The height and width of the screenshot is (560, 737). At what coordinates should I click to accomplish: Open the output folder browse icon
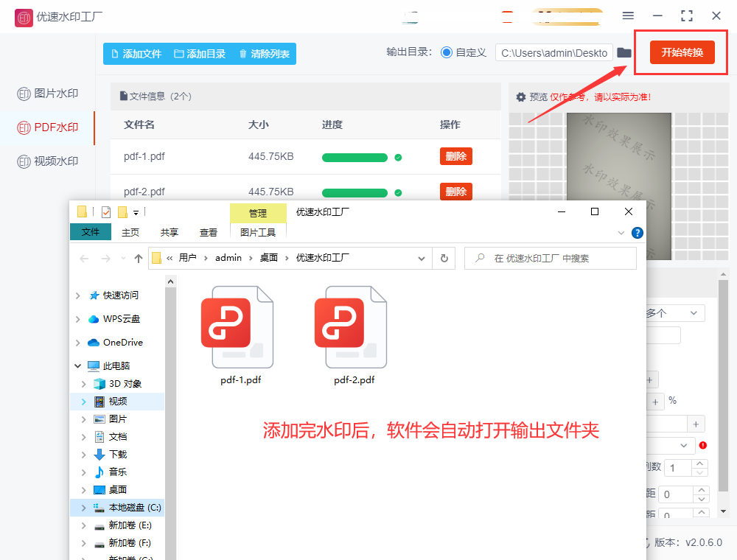624,52
